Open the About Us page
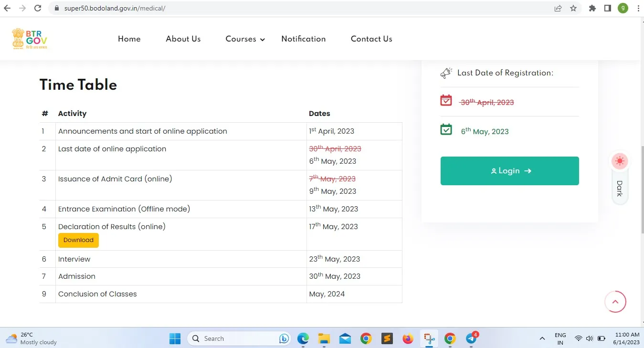644x348 pixels. click(183, 39)
